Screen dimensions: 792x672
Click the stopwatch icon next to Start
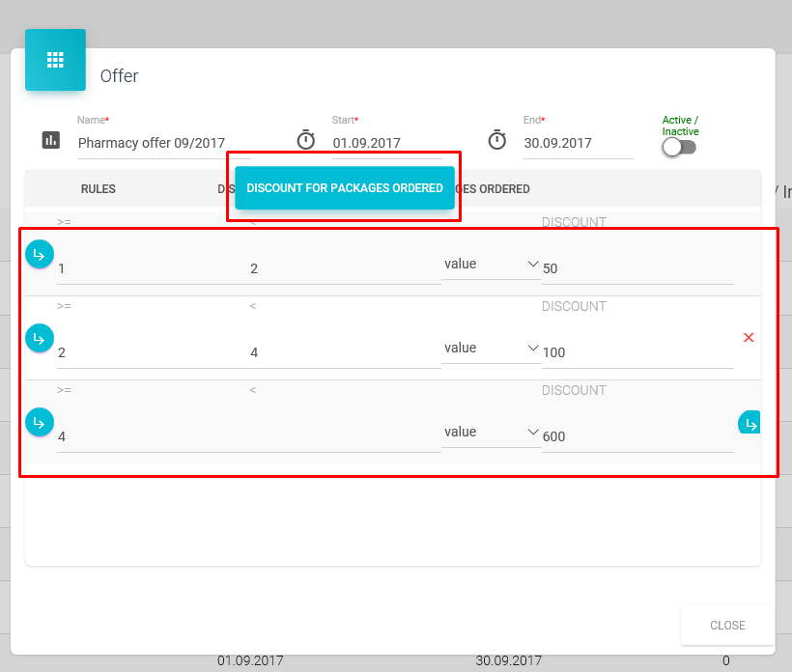(x=306, y=140)
